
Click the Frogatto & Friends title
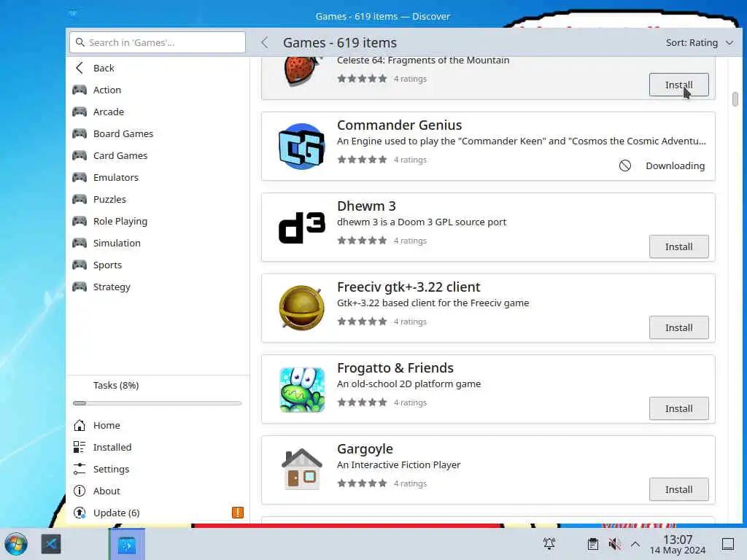click(395, 368)
